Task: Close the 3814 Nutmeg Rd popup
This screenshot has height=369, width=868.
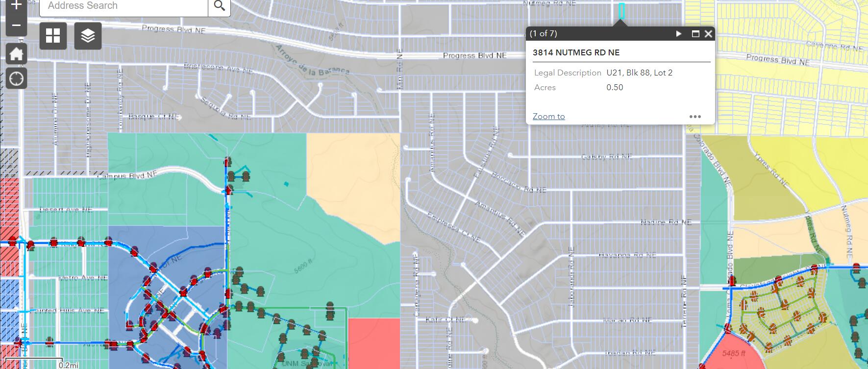Action: click(x=708, y=34)
